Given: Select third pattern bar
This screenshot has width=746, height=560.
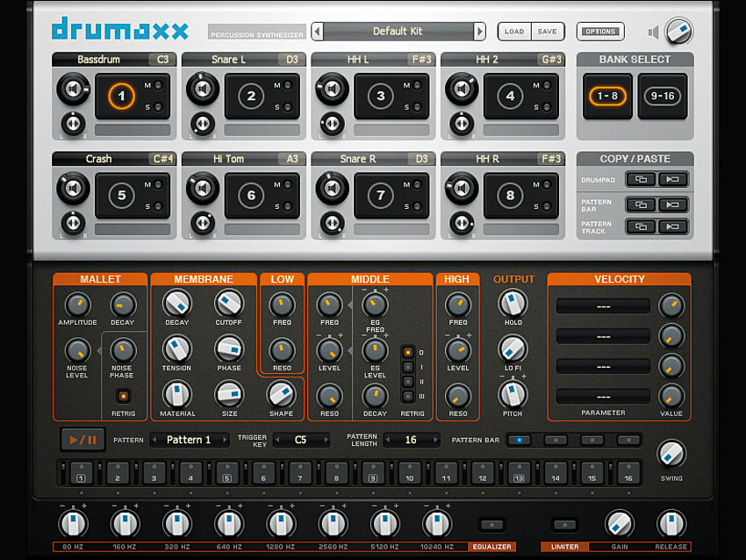Looking at the screenshot, I should click(x=592, y=441).
